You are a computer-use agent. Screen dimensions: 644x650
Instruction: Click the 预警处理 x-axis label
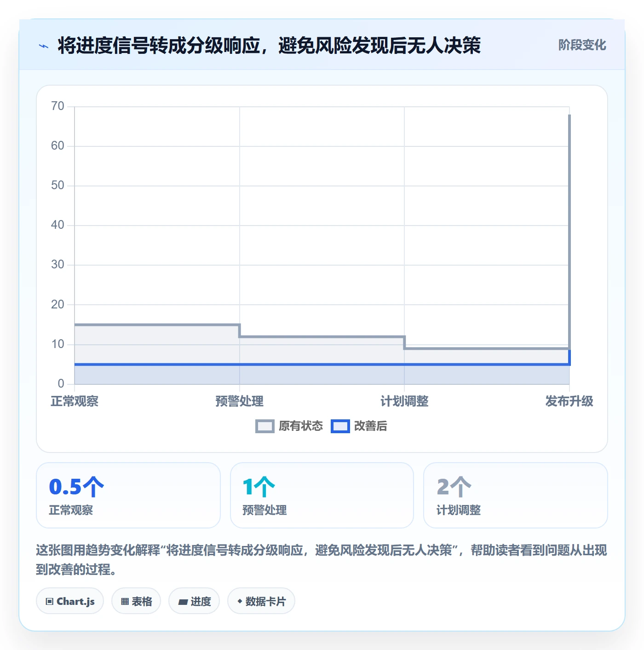[239, 401]
